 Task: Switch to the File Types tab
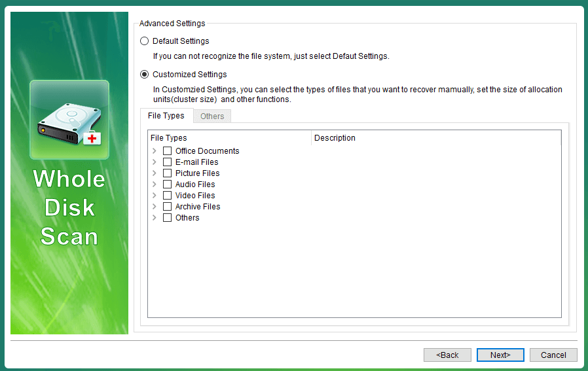point(166,116)
